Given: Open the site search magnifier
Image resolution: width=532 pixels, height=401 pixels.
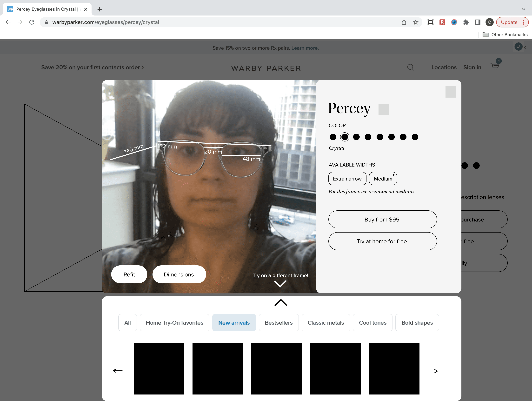Looking at the screenshot, I should [x=410, y=67].
